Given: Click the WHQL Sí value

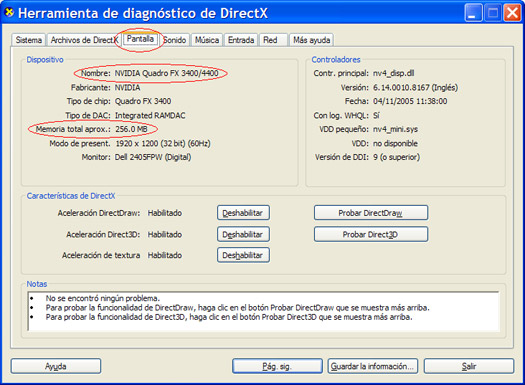Looking at the screenshot, I should point(376,116).
